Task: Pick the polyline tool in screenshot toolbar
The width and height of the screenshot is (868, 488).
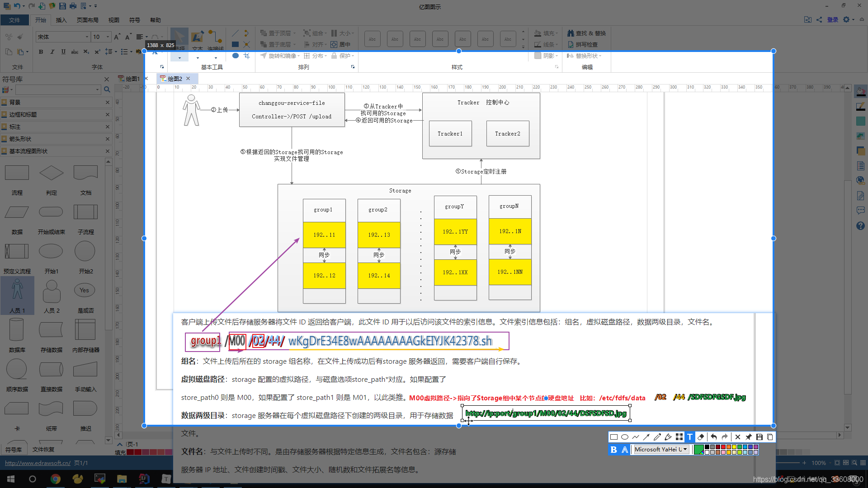Action: pos(636,437)
